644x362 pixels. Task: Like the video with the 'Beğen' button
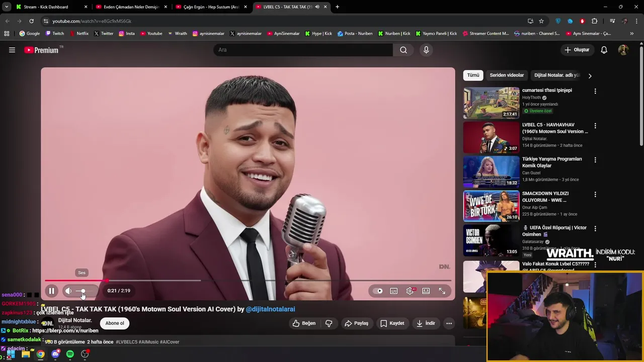pyautogui.click(x=304, y=323)
